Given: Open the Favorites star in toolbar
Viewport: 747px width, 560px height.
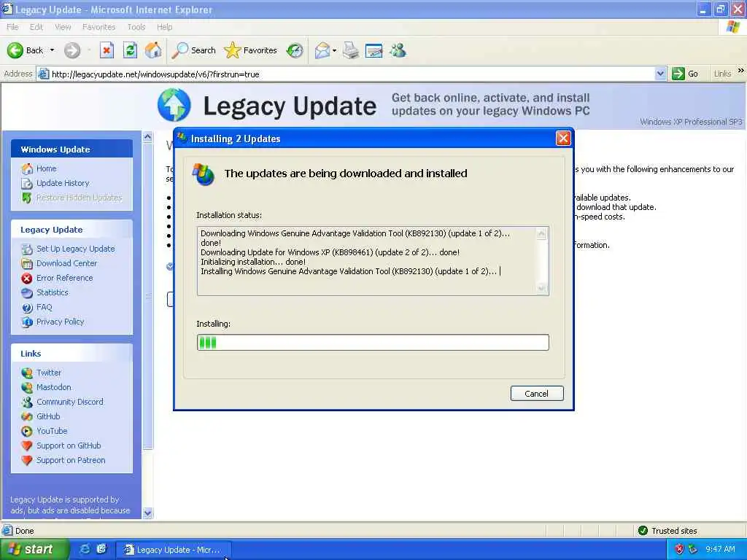Looking at the screenshot, I should pyautogui.click(x=251, y=50).
